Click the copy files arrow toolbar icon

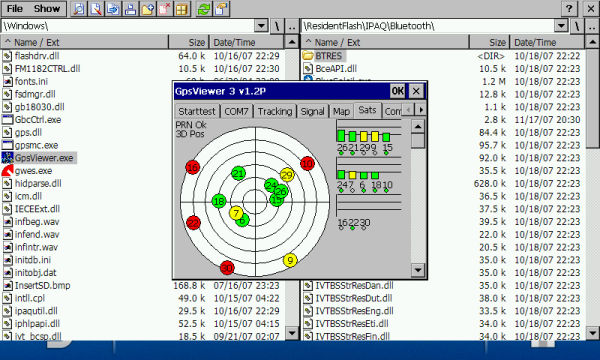coord(113,9)
